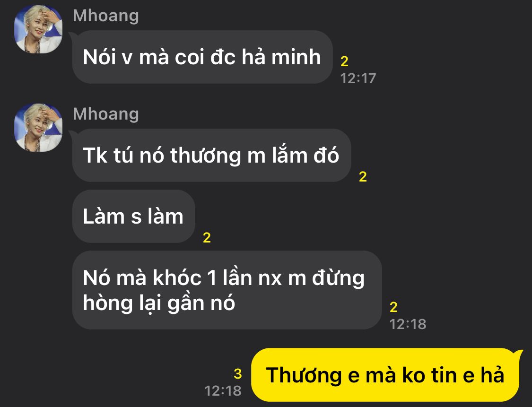Select the sender name Mhoang above first message
532x407 pixels.
[106, 16]
